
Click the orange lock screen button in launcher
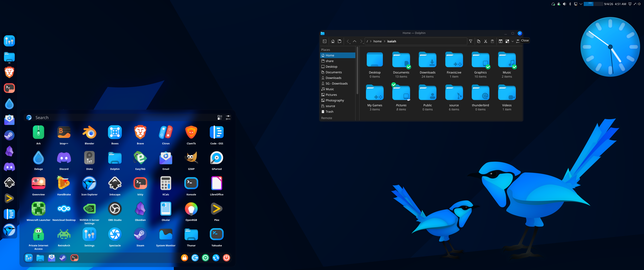tap(184, 258)
